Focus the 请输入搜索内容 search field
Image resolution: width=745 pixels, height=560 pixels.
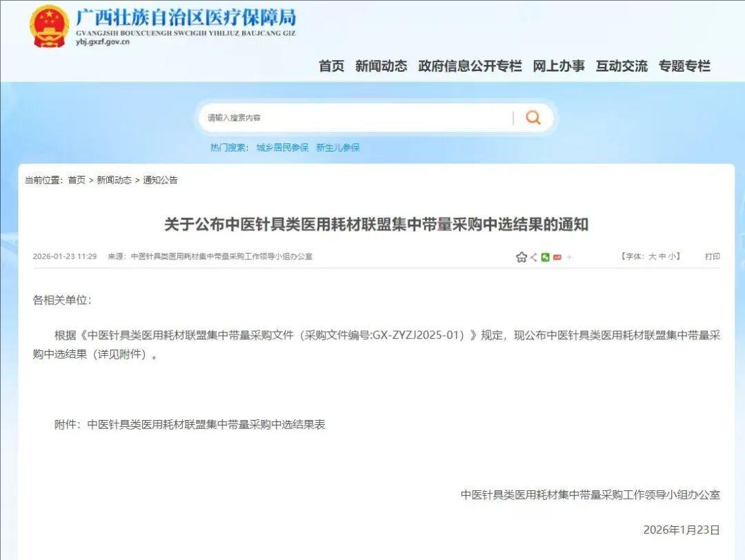[357, 118]
